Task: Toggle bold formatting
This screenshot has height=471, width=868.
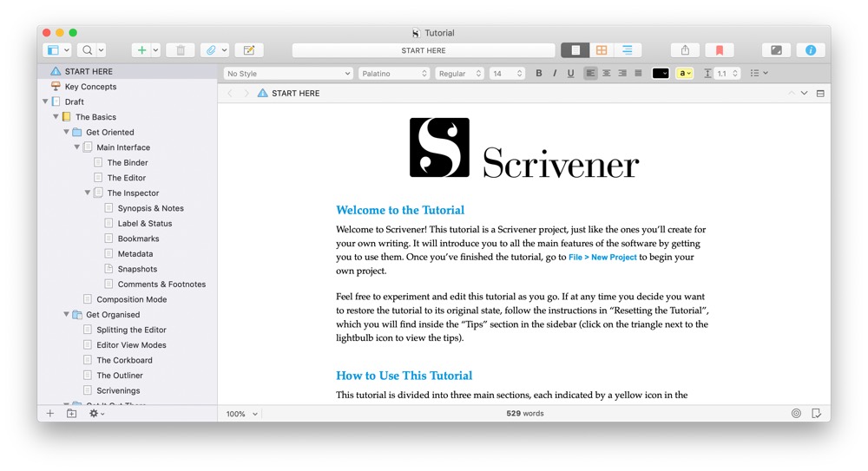Action: tap(539, 73)
